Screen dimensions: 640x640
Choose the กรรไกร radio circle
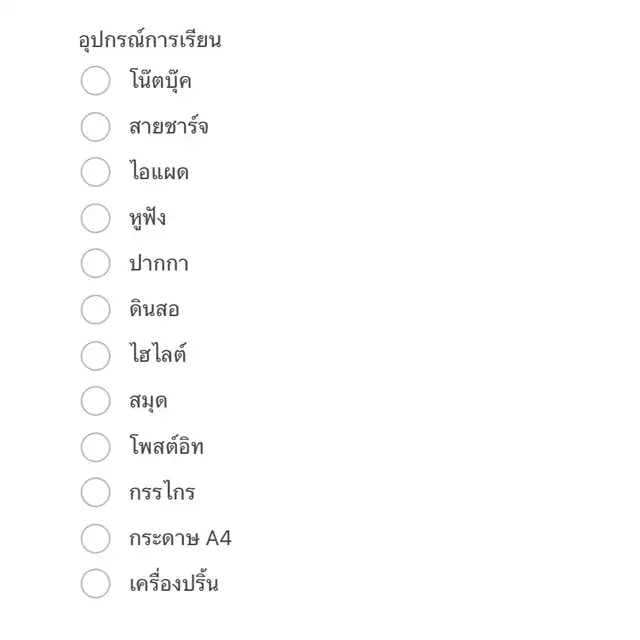(96, 492)
